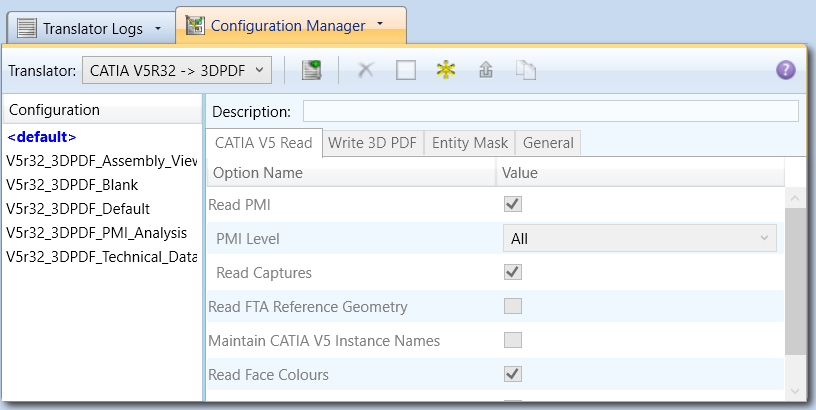816x410 pixels.
Task: Click the Read Captures option label
Action: [x=264, y=273]
